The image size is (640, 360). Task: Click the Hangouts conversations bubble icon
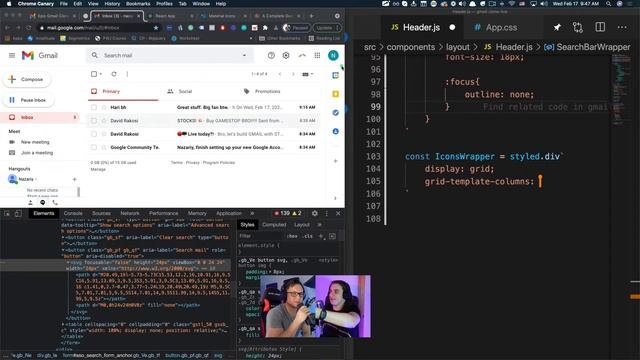point(42,202)
